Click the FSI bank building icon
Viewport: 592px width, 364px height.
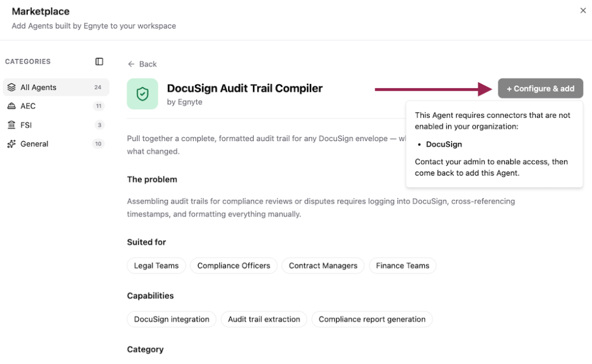[x=12, y=125]
